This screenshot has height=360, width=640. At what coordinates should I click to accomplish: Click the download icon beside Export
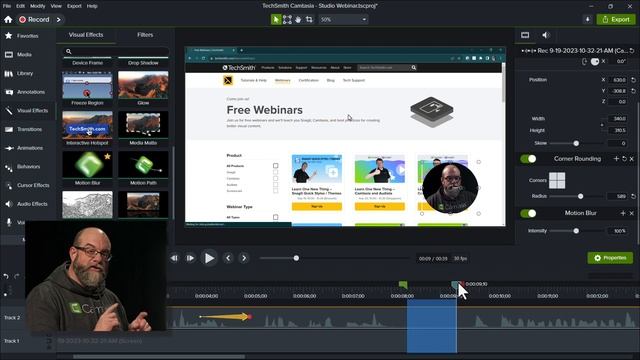[x=587, y=19]
